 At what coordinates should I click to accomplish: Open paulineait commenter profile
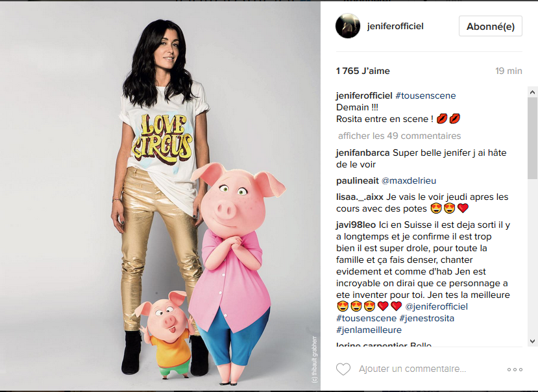tap(357, 180)
